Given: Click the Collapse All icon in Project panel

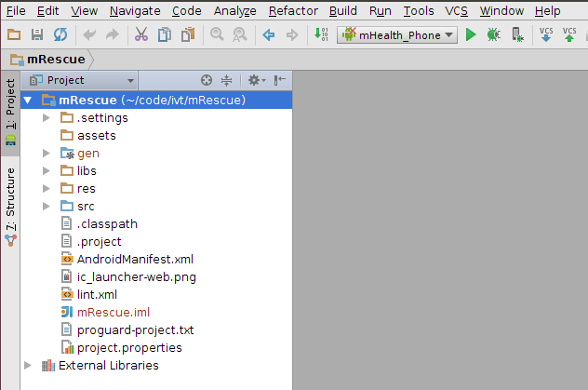Looking at the screenshot, I should click(226, 80).
